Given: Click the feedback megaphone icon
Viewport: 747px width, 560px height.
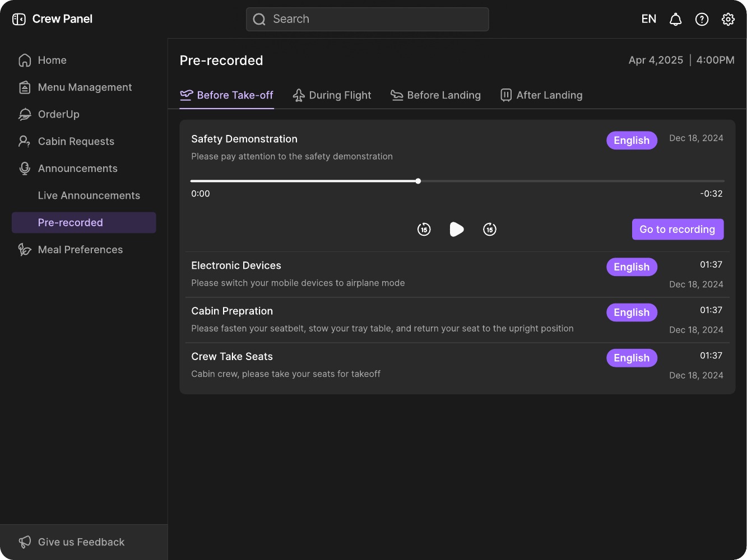Looking at the screenshot, I should coord(25,542).
